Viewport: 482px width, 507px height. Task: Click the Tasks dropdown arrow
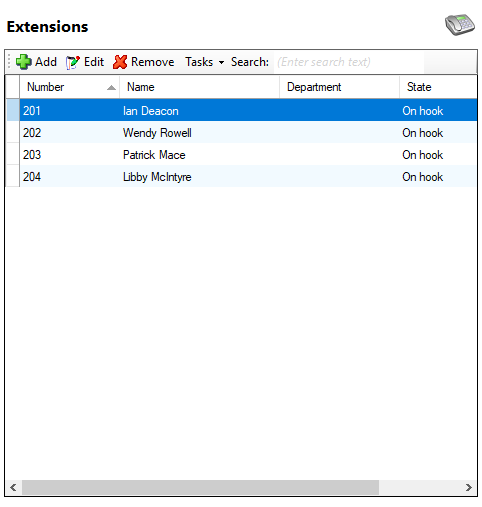pyautogui.click(x=221, y=62)
